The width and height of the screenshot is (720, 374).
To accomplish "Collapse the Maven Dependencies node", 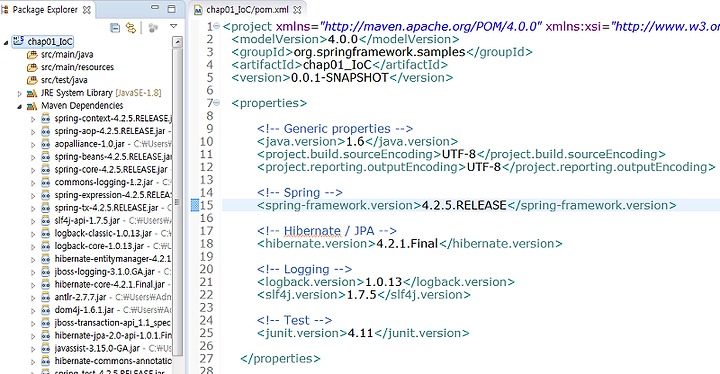I will pyautogui.click(x=19, y=107).
